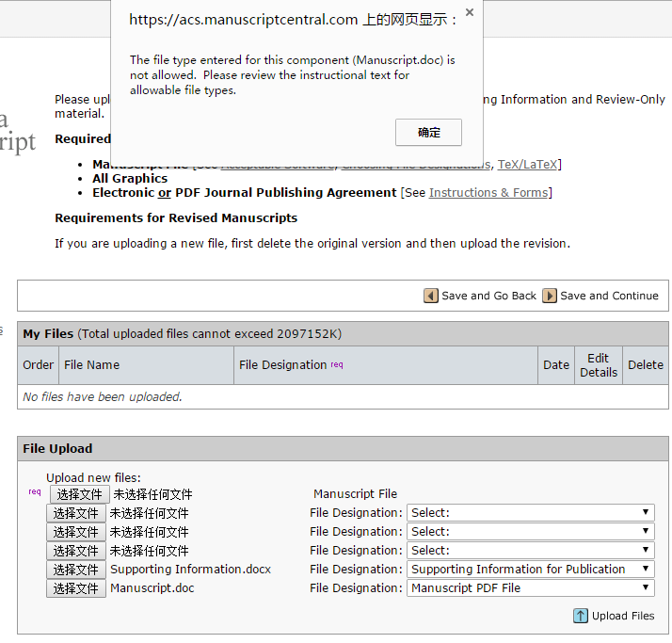Click the Date column header
This screenshot has width=672, height=643.
[x=556, y=365]
